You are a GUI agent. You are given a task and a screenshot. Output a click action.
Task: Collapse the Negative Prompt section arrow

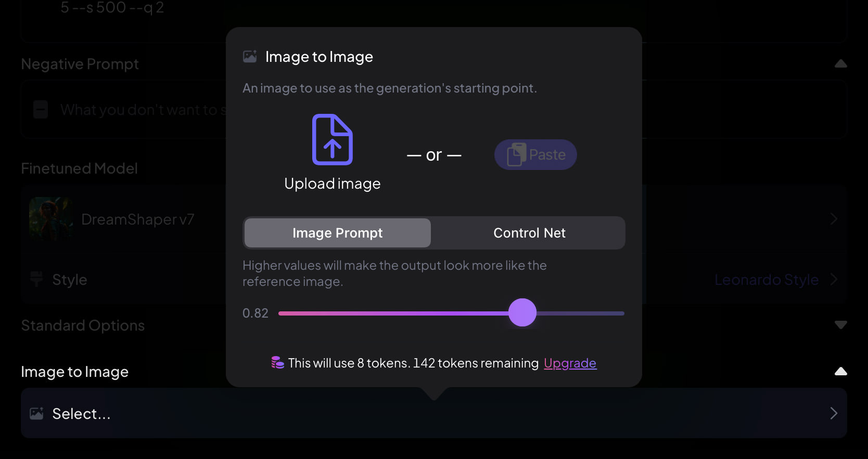pyautogui.click(x=841, y=63)
